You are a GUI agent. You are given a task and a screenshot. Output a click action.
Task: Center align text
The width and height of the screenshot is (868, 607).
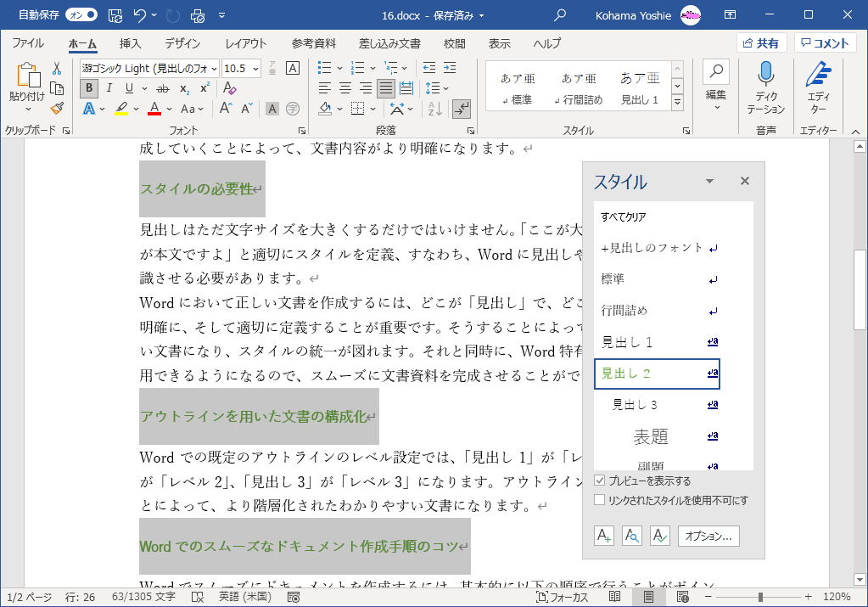(x=345, y=88)
